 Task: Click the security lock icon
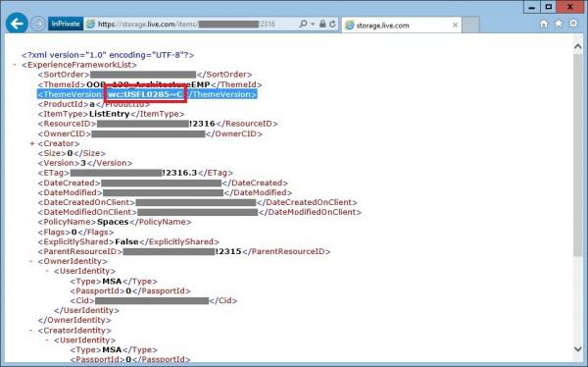(322, 24)
